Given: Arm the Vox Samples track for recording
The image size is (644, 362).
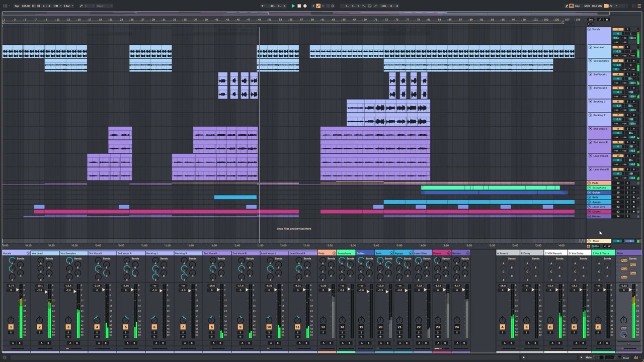Looking at the screenshot, I should click(x=68, y=337).
